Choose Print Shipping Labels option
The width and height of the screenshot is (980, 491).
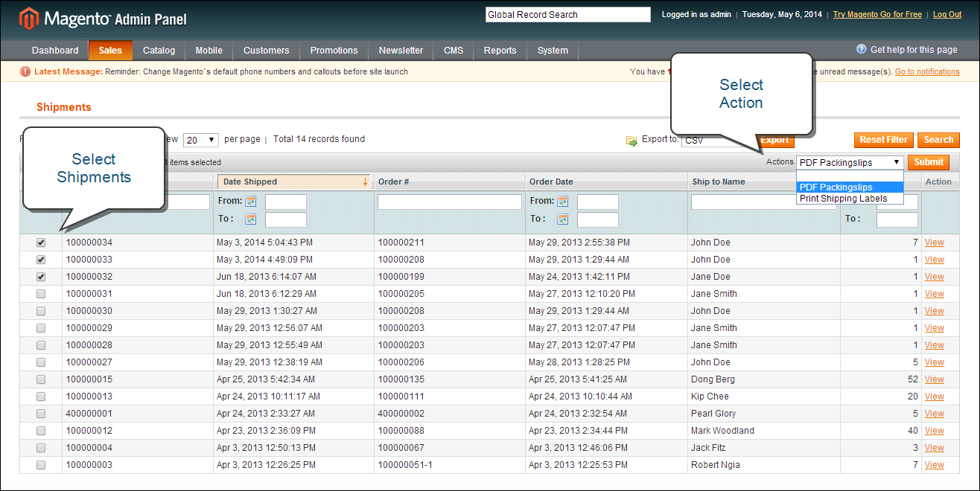pos(850,199)
